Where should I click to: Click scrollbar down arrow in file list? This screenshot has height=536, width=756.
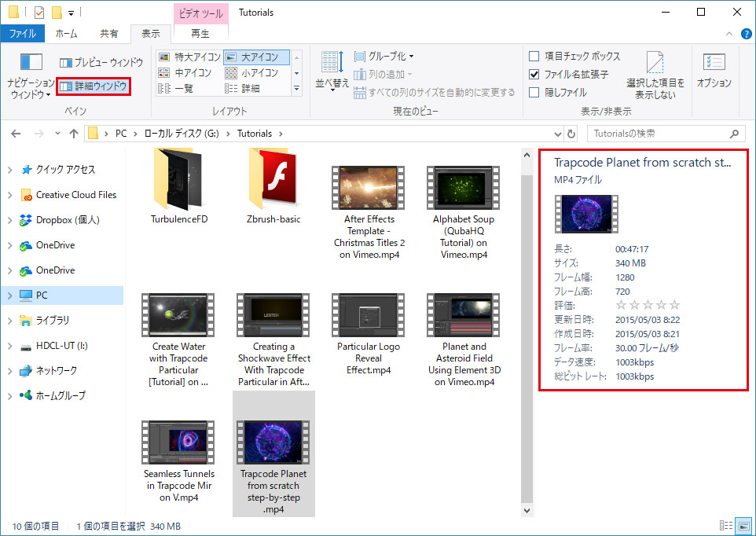527,510
